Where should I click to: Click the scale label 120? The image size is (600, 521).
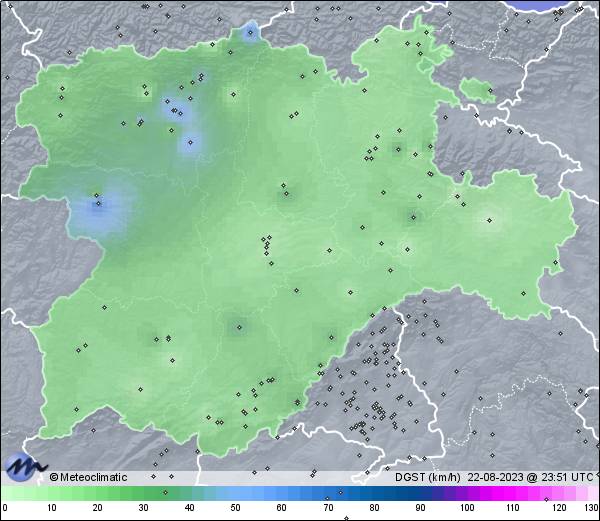tap(559, 508)
